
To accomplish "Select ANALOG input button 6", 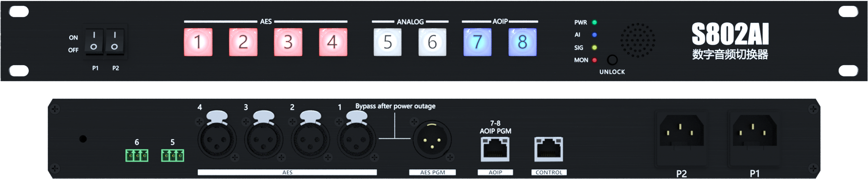I will (432, 42).
